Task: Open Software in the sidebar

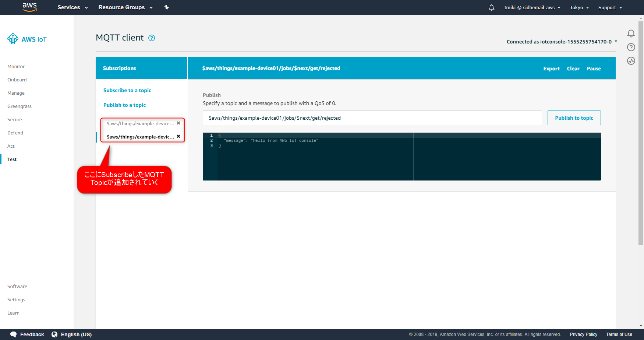Action: click(x=17, y=287)
